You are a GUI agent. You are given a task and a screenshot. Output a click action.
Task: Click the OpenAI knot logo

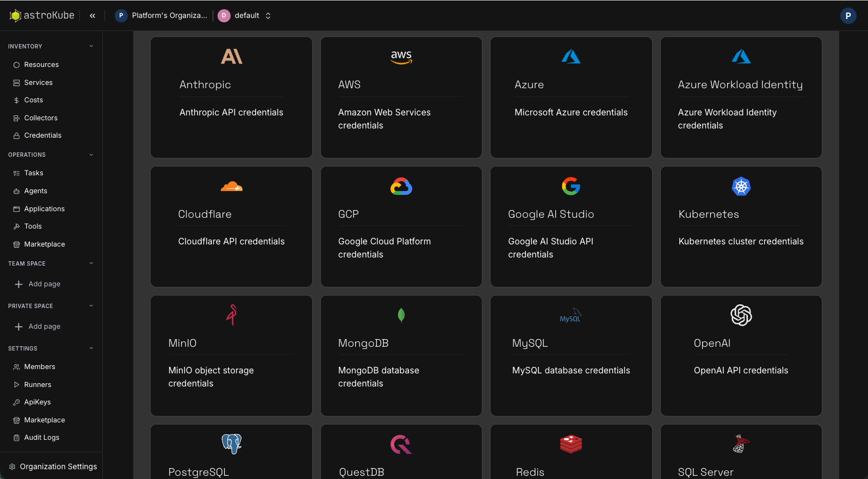coord(741,315)
